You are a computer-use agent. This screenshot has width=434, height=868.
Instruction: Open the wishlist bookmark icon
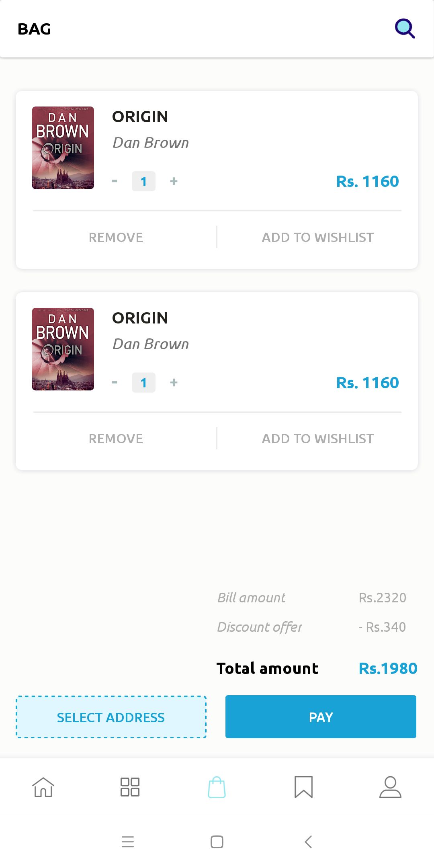click(303, 787)
